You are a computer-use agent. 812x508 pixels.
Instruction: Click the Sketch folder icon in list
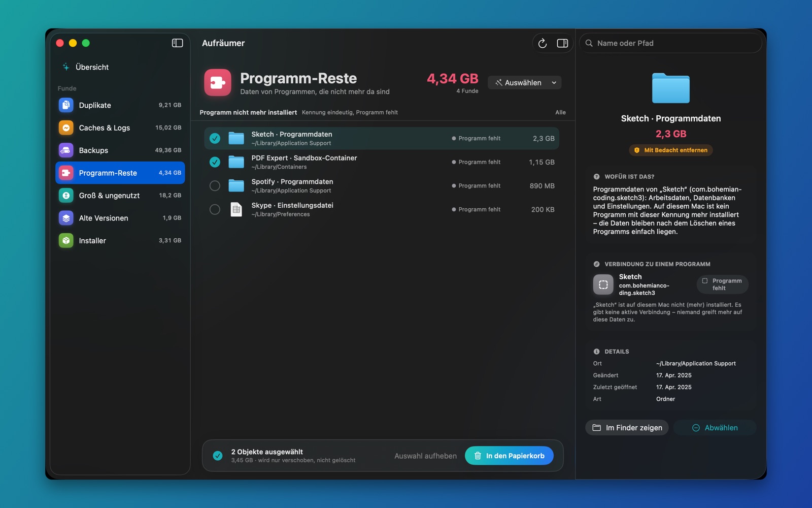click(x=236, y=138)
